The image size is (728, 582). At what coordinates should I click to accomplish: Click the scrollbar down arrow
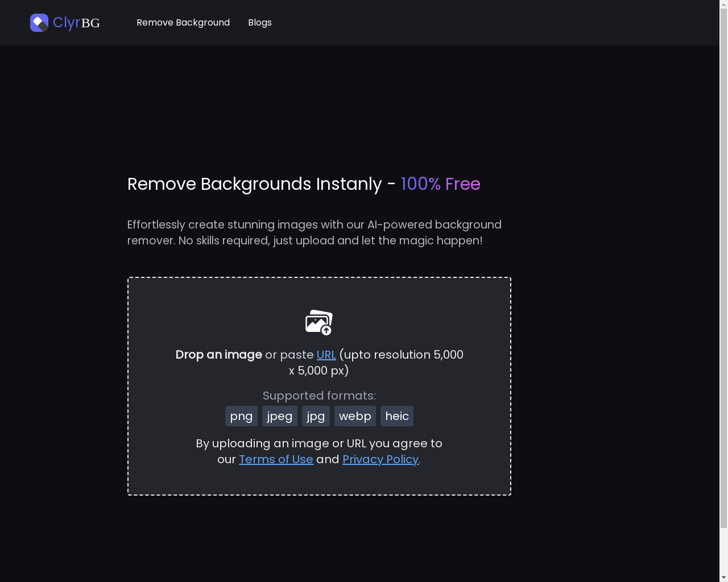[723, 577]
